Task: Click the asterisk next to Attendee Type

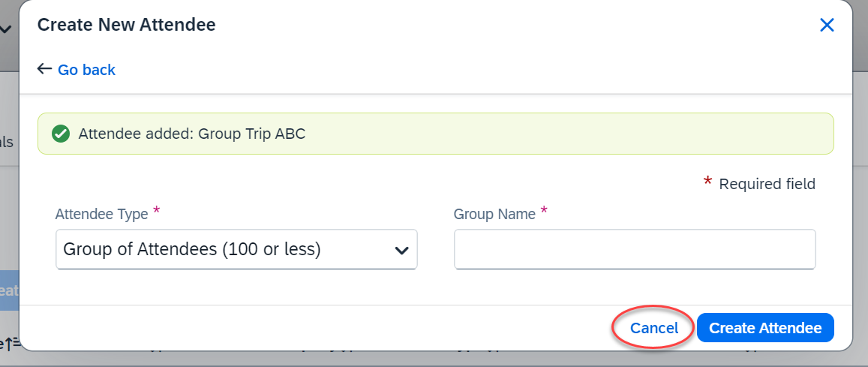Action: pos(157,210)
